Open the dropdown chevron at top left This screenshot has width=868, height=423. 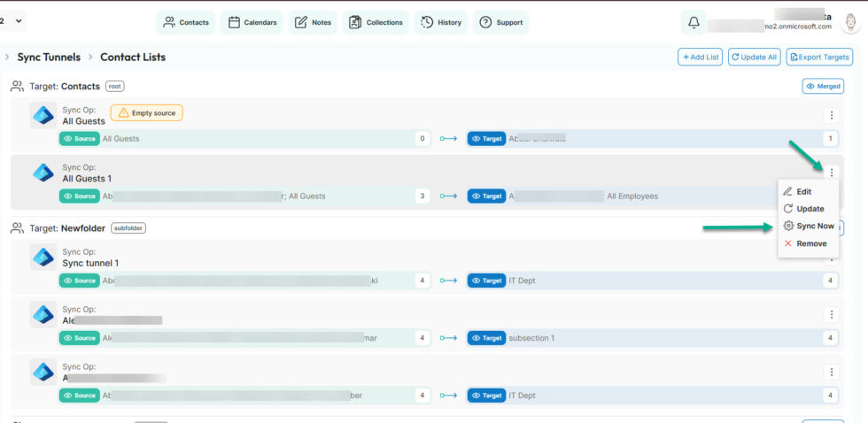(19, 21)
